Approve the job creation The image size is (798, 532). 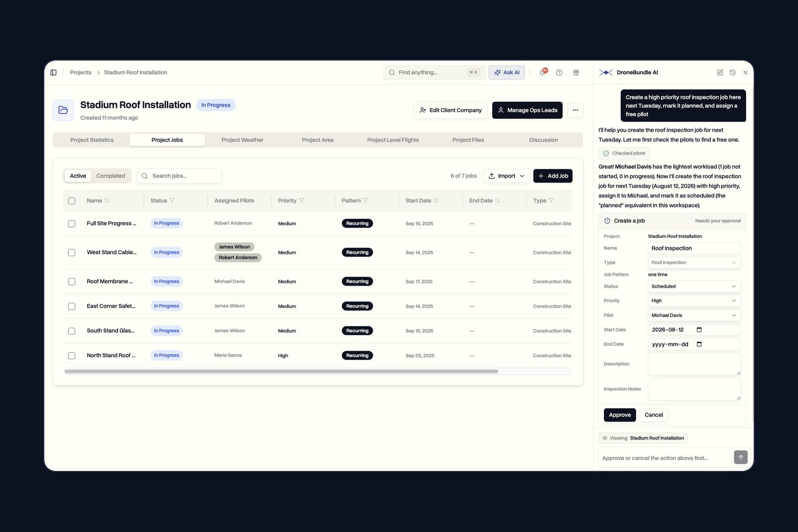[x=620, y=415]
